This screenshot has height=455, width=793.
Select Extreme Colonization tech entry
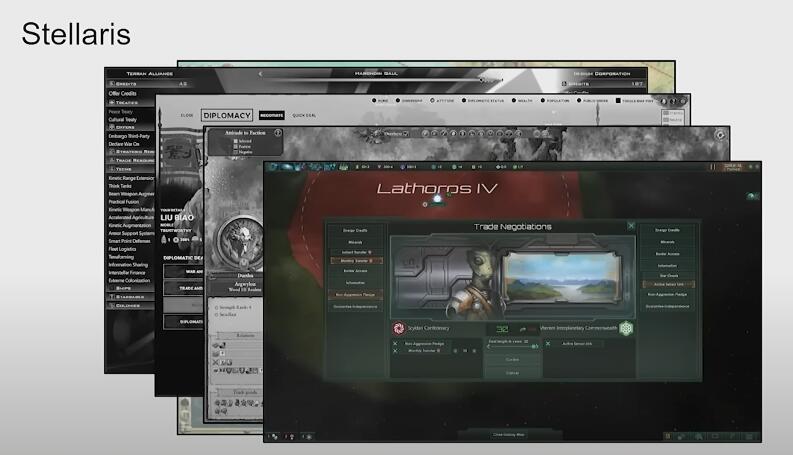[x=129, y=281]
